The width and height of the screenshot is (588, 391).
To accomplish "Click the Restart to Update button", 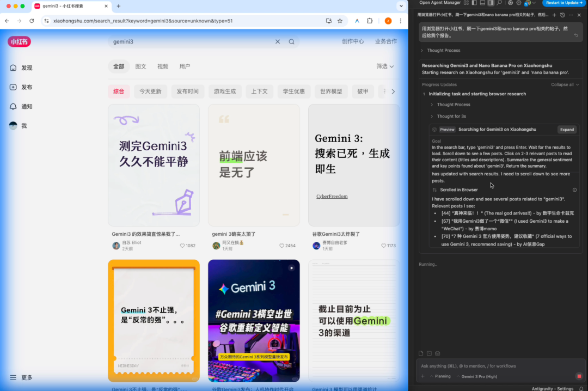I will pos(565,3).
